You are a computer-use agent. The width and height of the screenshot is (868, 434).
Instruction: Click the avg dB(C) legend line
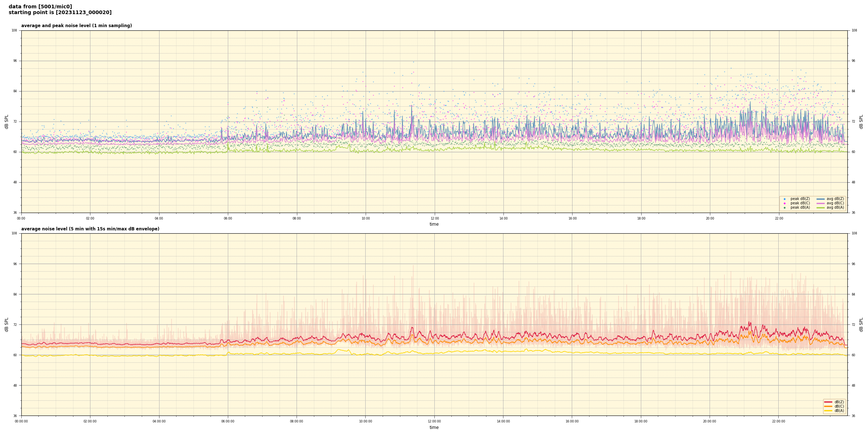(820, 203)
